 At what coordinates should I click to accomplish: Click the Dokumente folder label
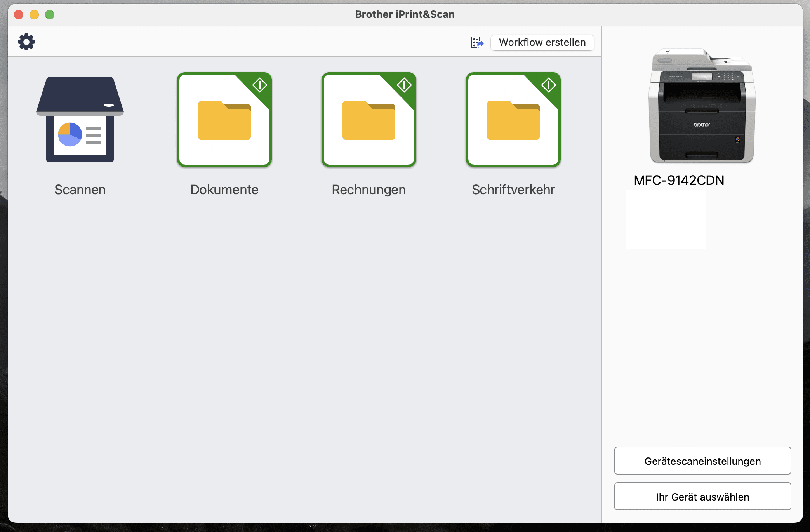[224, 190]
